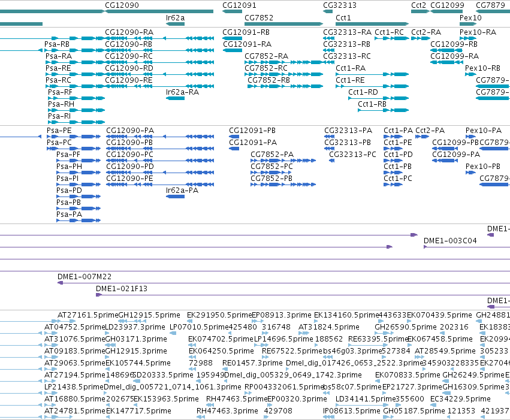The height and width of the screenshot is (420, 510).
Task: Click transcript CG12090-RE label
Action: (128, 80)
